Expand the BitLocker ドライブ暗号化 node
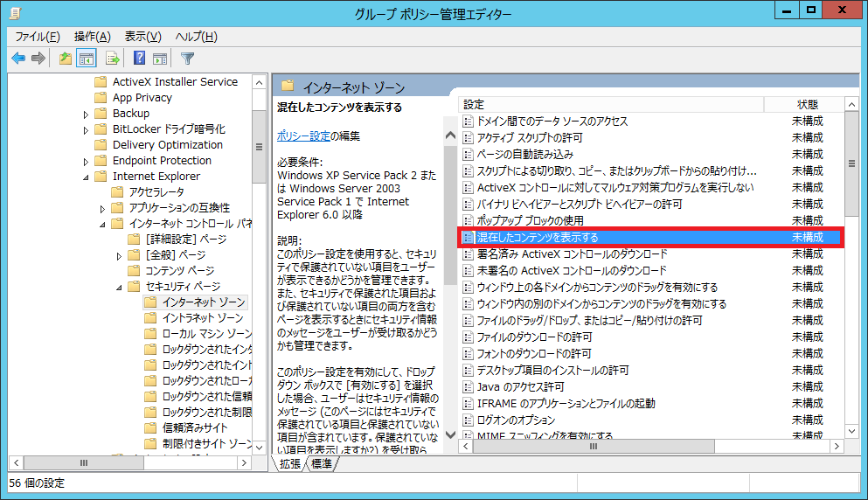 pyautogui.click(x=86, y=130)
